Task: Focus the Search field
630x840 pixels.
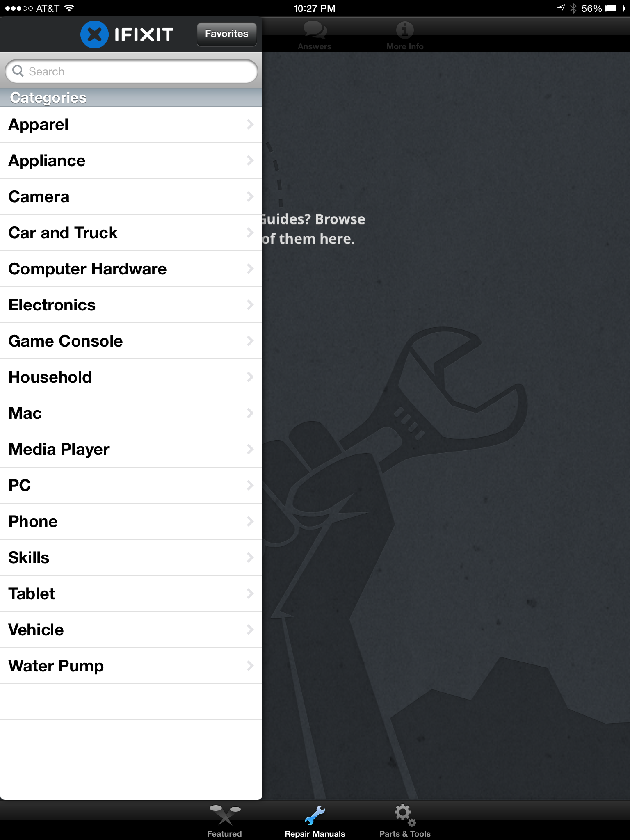Action: (x=131, y=71)
